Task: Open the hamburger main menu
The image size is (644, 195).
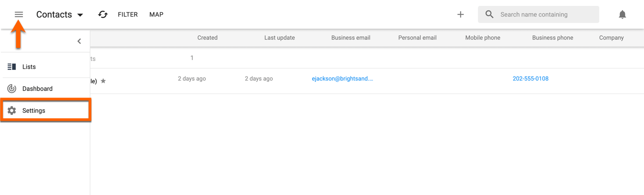Action: tap(19, 14)
